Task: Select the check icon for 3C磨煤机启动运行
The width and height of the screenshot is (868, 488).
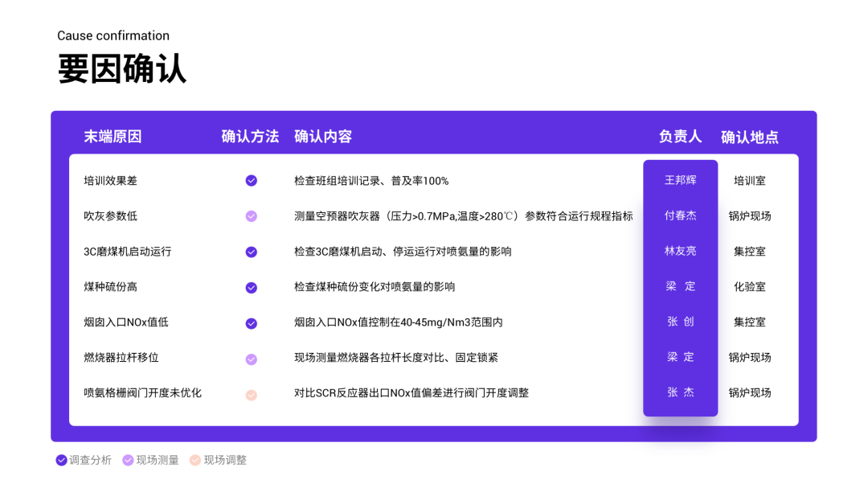Action: [251, 251]
